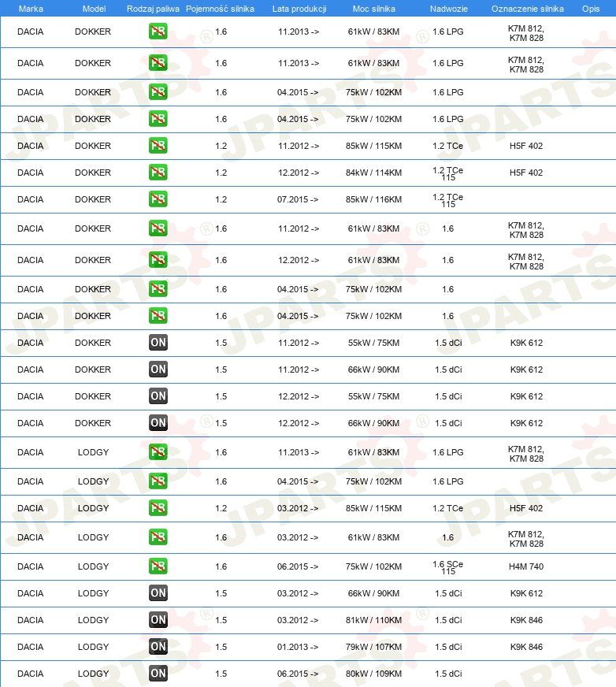Click the Pojemność silnika column header
This screenshot has height=687, width=616.
[x=220, y=9]
